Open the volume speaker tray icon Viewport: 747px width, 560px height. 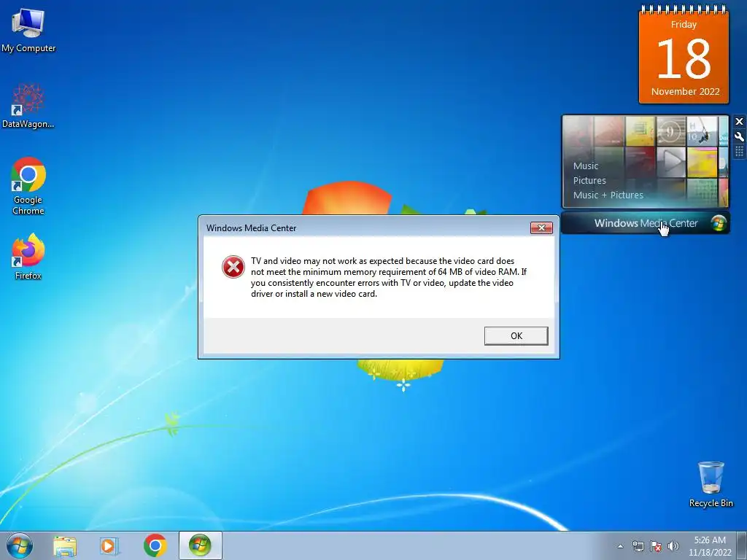point(673,546)
